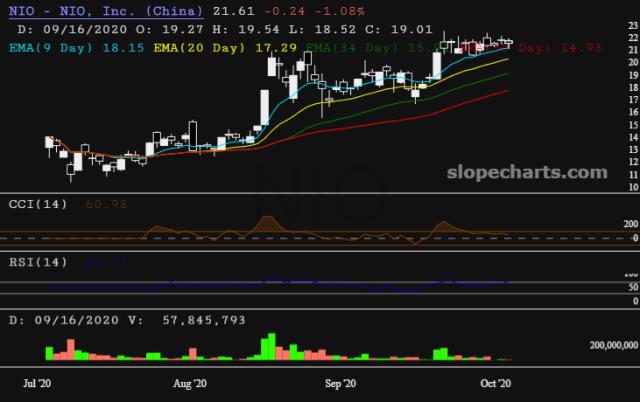This screenshot has height=402, width=640.
Task: Click the O: 19.27 open value
Action: pos(169,29)
